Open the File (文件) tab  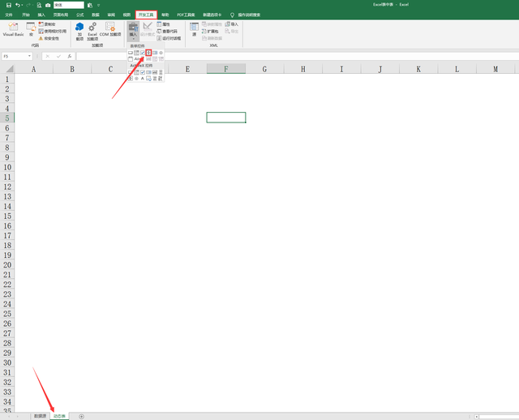[x=9, y=15]
